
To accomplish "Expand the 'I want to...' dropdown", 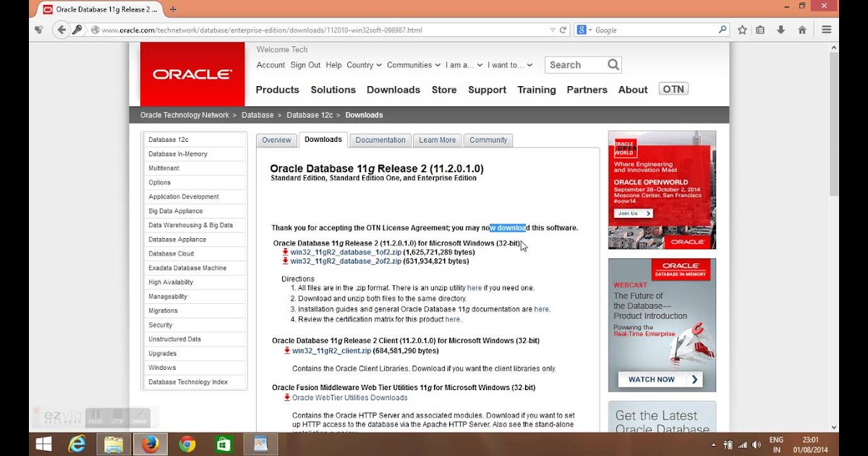I will pos(510,64).
